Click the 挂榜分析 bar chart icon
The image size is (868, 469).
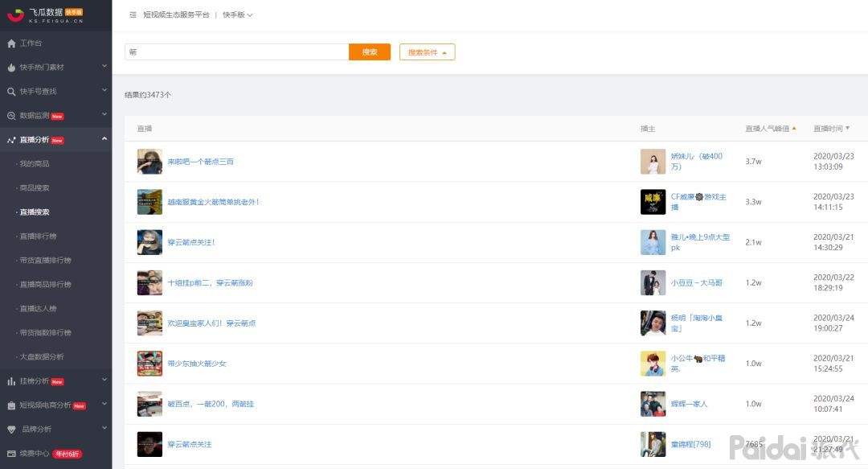click(x=11, y=381)
